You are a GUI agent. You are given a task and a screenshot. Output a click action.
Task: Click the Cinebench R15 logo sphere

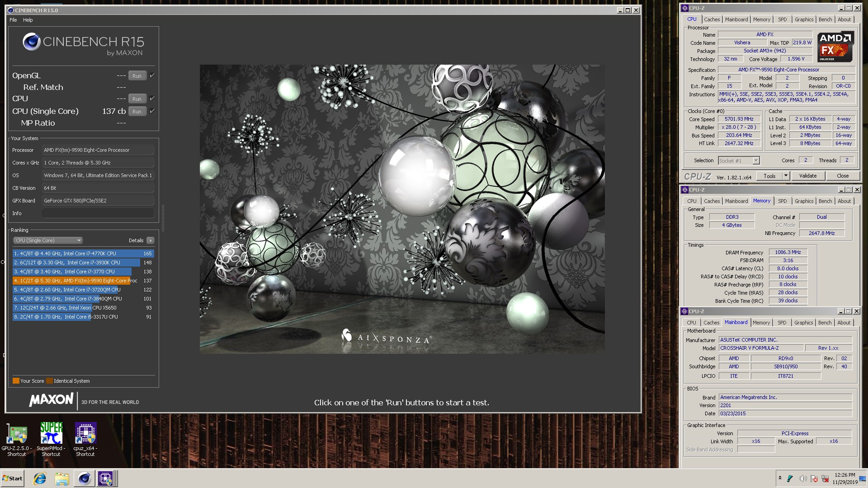pos(32,42)
